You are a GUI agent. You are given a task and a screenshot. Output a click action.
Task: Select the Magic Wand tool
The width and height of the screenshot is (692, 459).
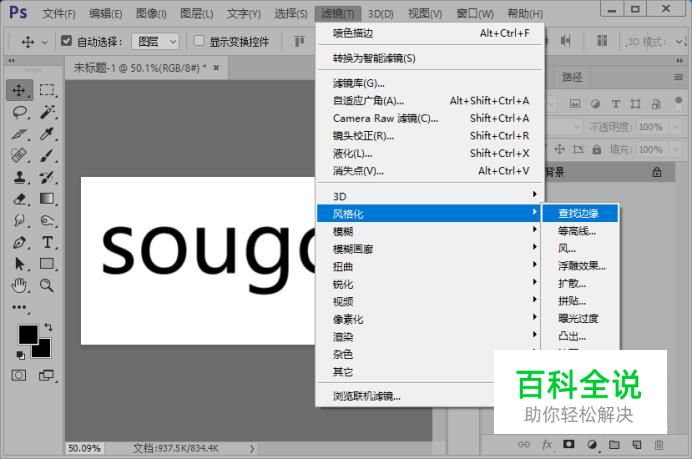point(47,112)
